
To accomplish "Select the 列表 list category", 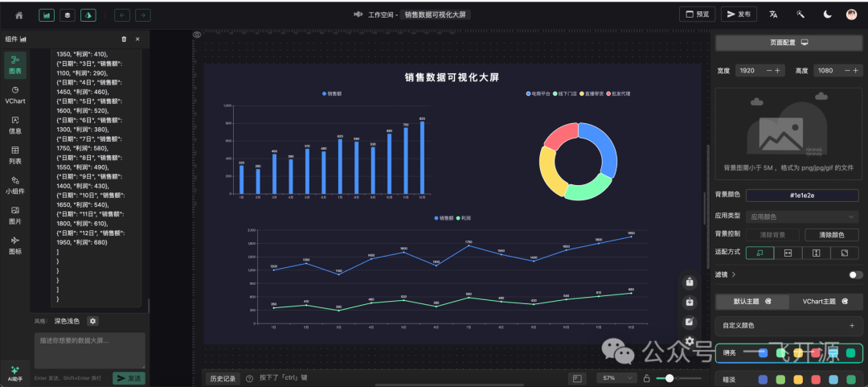I will [15, 155].
